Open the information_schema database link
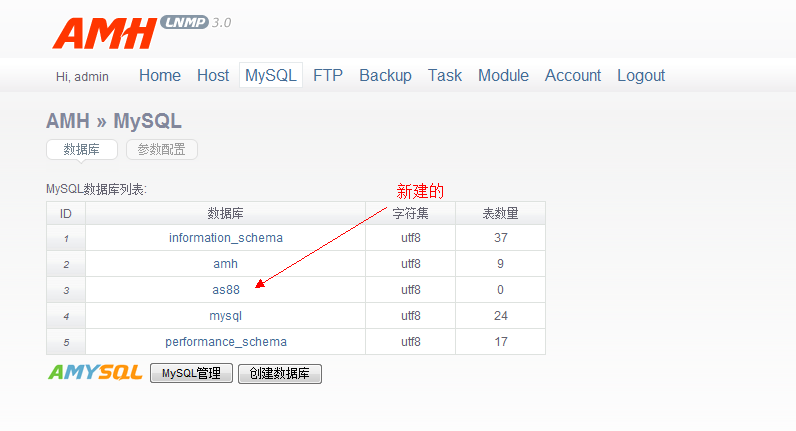 pos(226,238)
